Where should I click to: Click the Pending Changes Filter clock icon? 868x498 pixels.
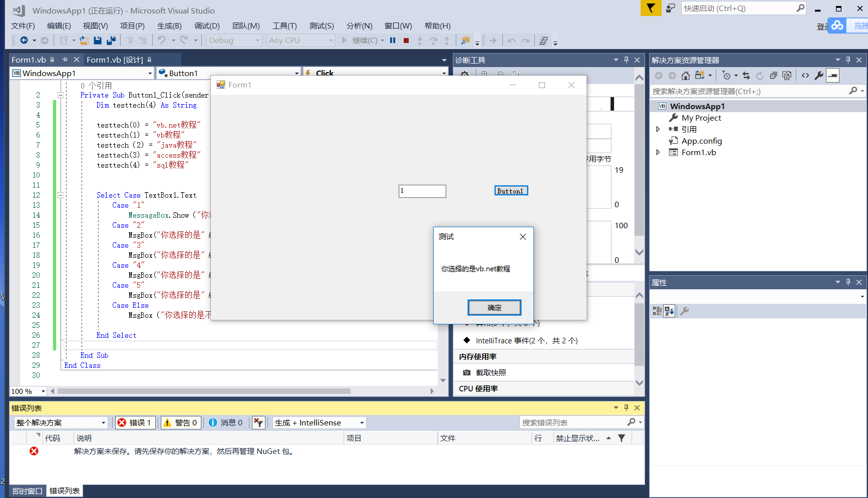click(x=726, y=76)
